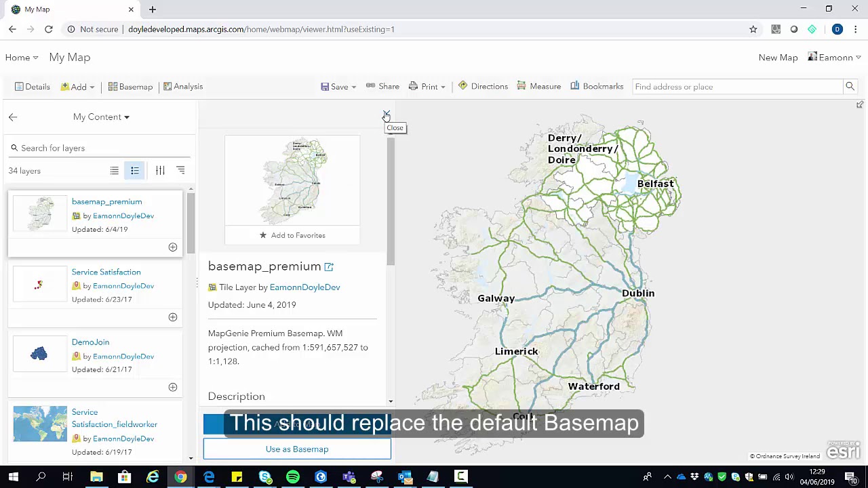Open Windows taskbar search

[x=41, y=477]
